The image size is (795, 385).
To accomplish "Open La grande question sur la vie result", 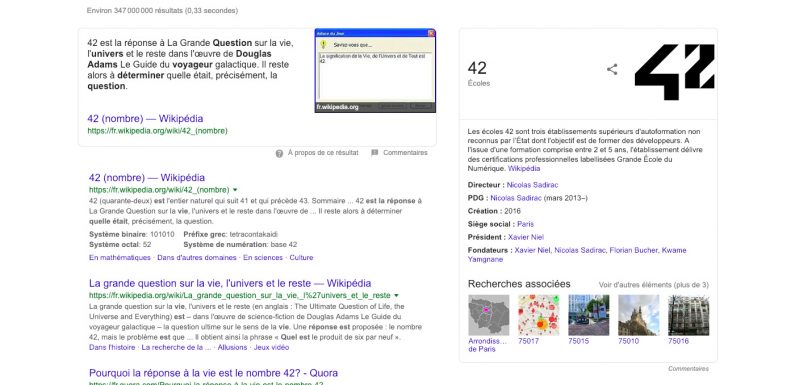I will tap(230, 283).
